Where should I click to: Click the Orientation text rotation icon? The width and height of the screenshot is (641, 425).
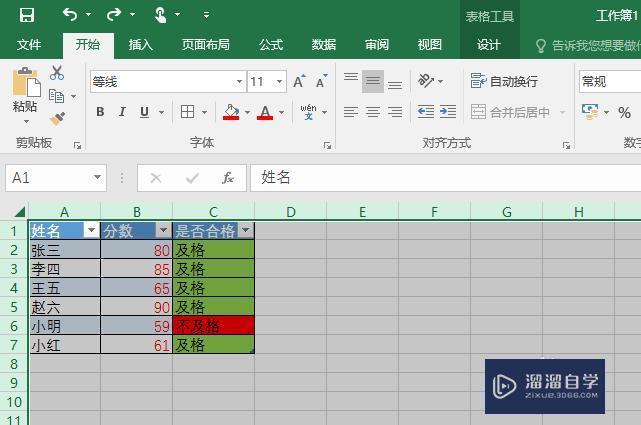pyautogui.click(x=426, y=81)
